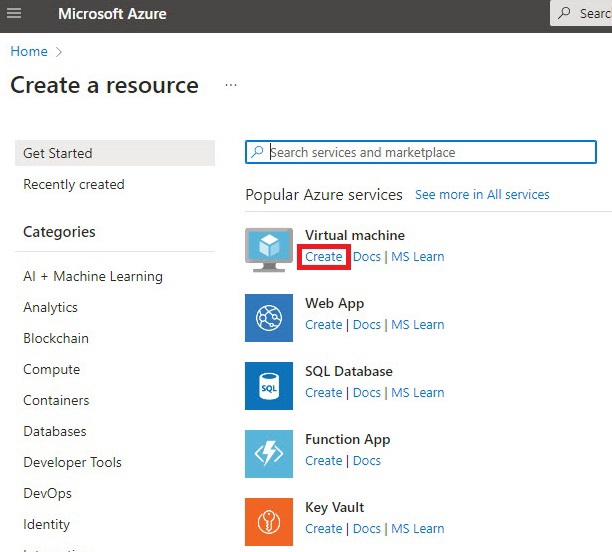This screenshot has width=612, height=552.
Task: Click Create under Key Vault
Action: tap(324, 528)
